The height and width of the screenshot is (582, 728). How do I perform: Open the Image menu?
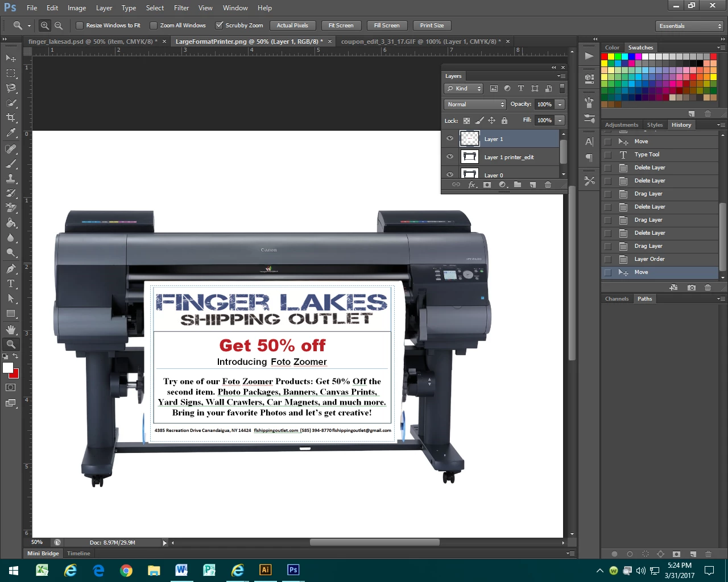(77, 8)
